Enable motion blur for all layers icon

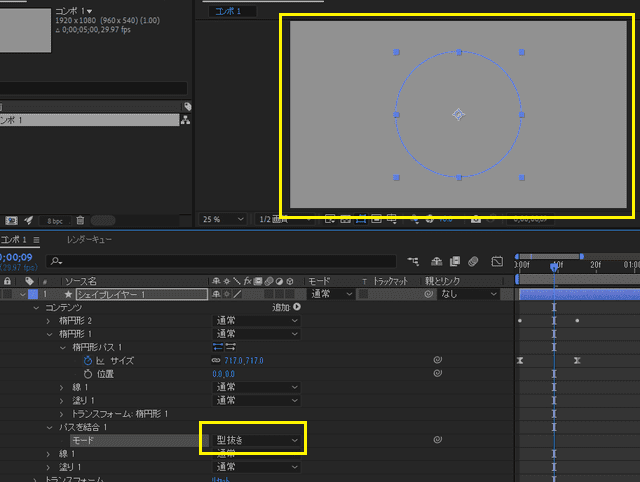[473, 261]
